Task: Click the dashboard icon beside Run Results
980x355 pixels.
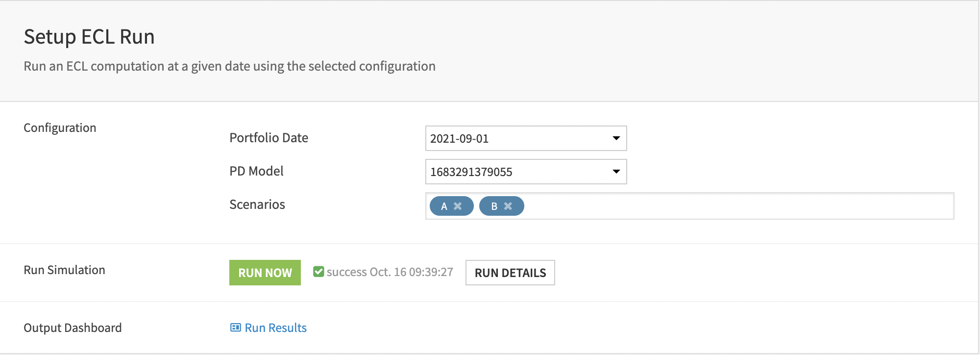Action: coord(236,327)
